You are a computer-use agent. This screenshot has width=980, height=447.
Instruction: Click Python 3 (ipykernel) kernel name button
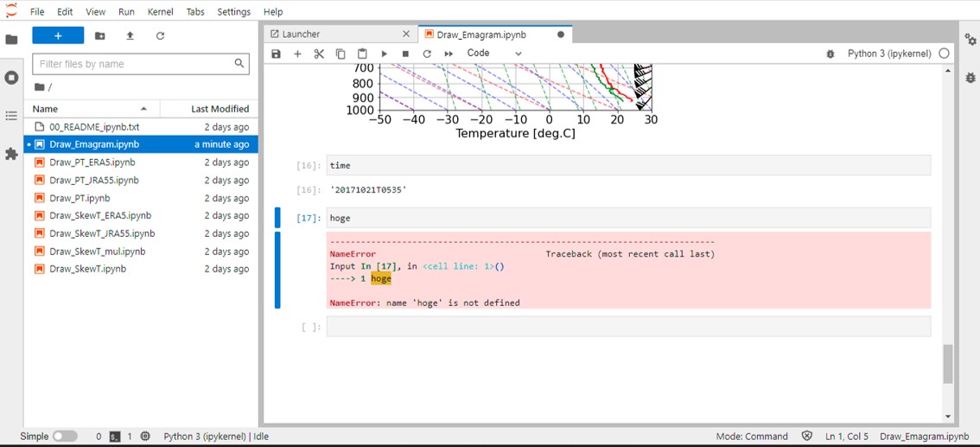coord(889,54)
